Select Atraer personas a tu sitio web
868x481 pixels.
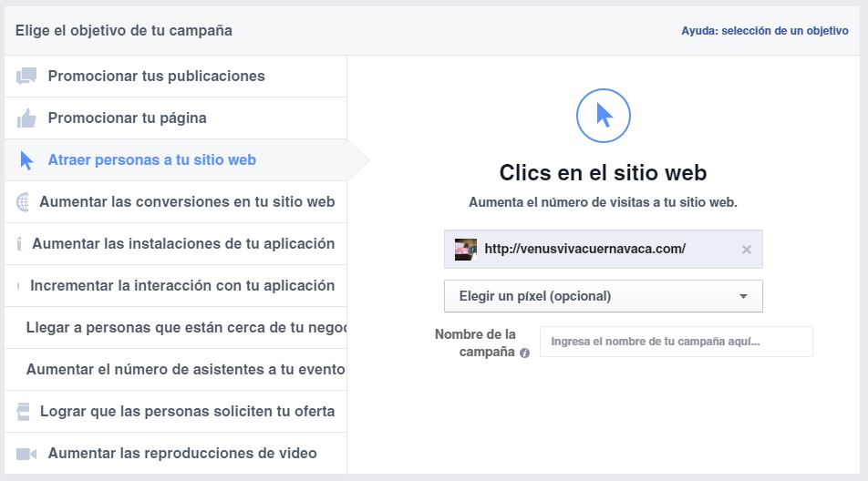[175, 160]
